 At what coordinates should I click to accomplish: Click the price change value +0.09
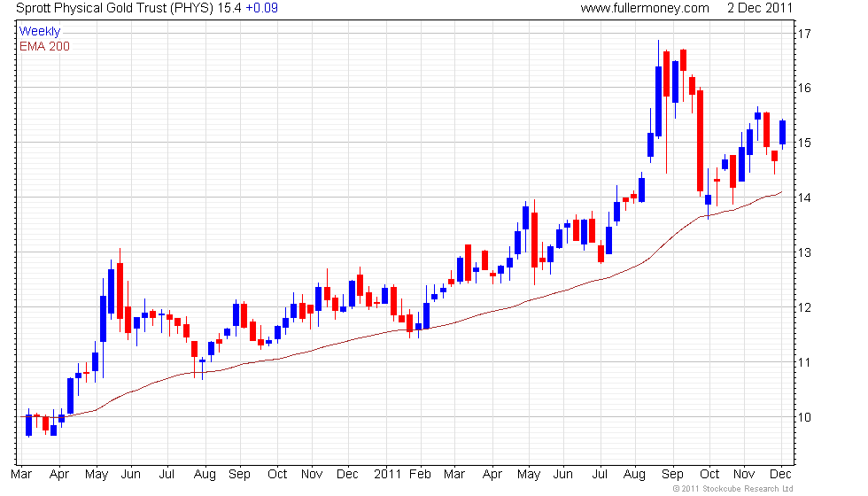click(x=262, y=8)
